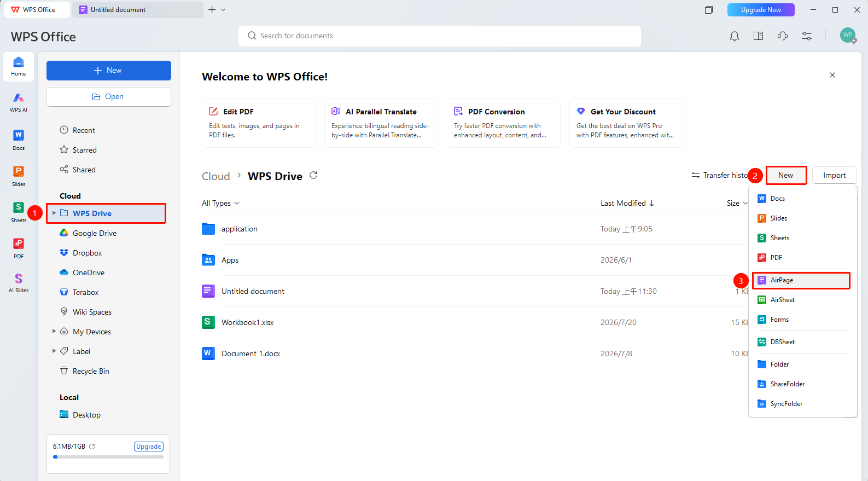
Task: Expand the My Devices tree node
Action: tap(54, 331)
